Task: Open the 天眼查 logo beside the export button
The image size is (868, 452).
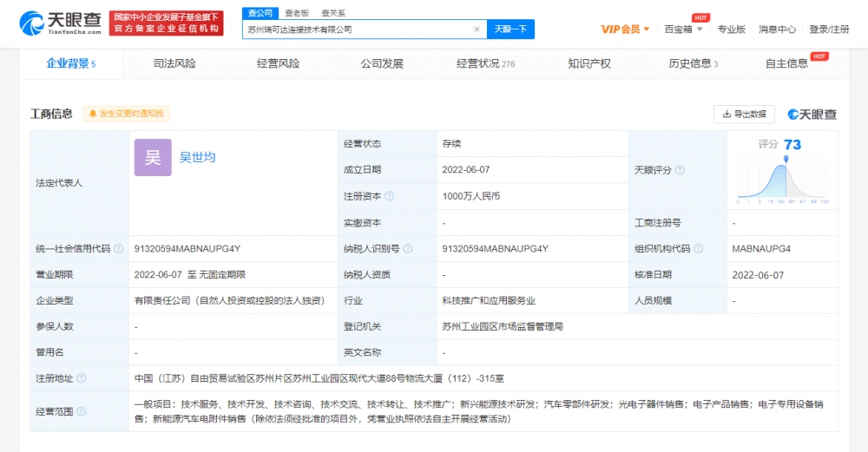Action: [812, 115]
